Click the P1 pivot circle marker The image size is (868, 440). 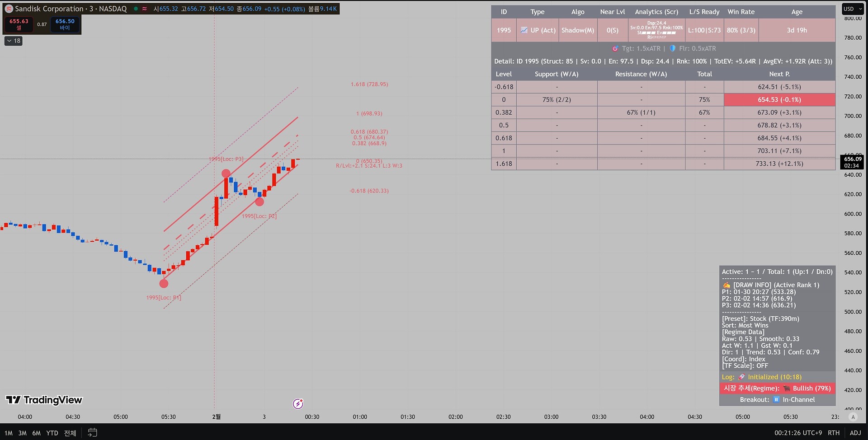[x=164, y=284]
